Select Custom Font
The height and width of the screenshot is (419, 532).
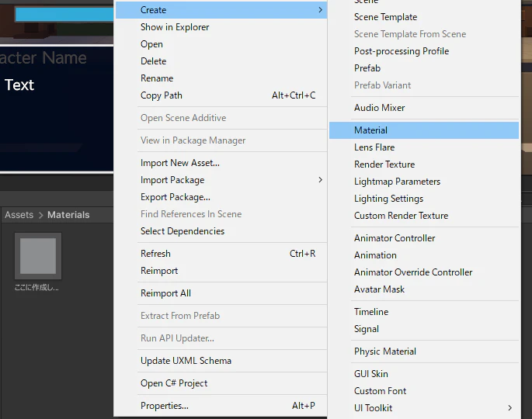click(x=424, y=391)
